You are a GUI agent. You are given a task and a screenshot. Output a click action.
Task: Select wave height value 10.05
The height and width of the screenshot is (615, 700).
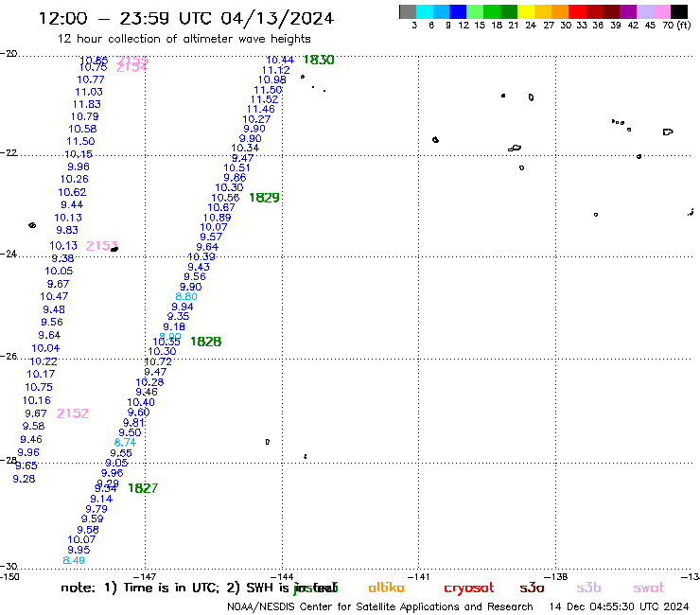tap(59, 272)
